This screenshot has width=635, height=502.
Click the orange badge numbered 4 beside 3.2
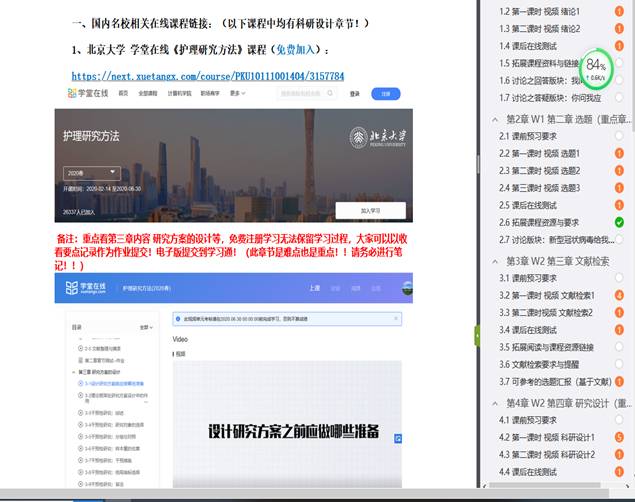coord(619,295)
